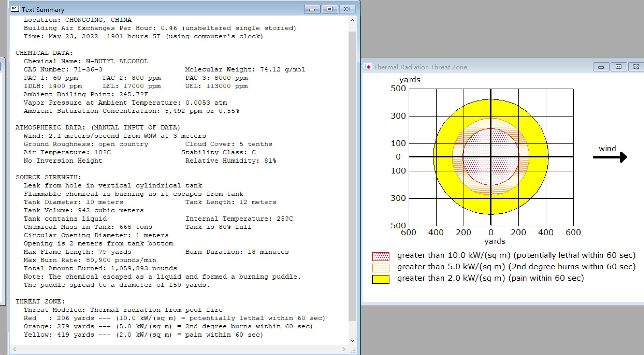Image resolution: width=644 pixels, height=355 pixels.
Task: Click the yellow 2.0 kW legend swatch
Action: [381, 279]
